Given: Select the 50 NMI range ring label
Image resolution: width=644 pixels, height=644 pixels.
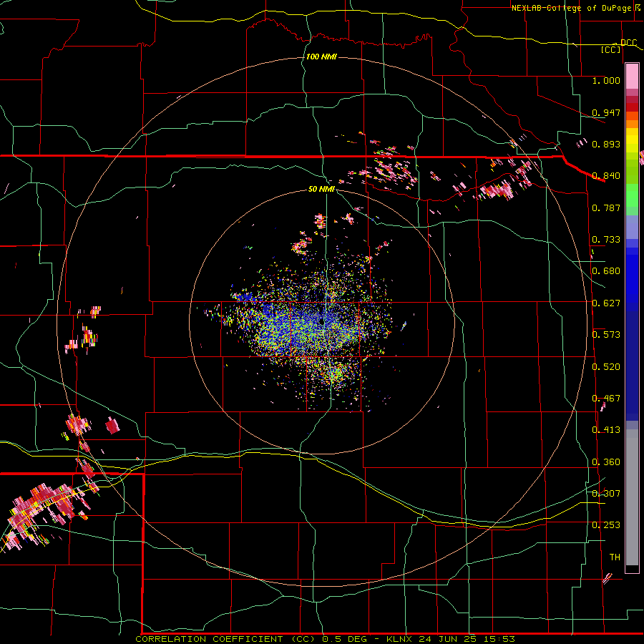Looking at the screenshot, I should click(321, 189).
